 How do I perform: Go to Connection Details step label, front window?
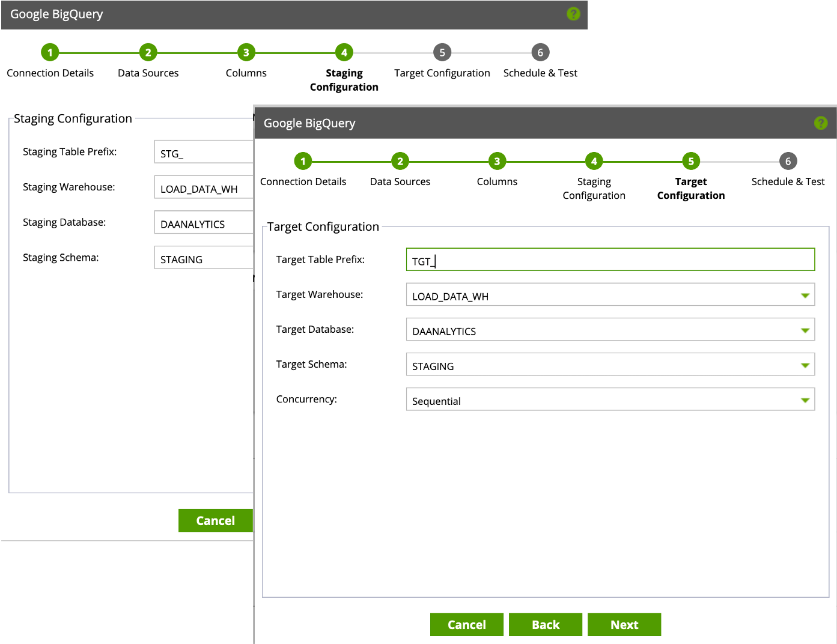tap(303, 181)
